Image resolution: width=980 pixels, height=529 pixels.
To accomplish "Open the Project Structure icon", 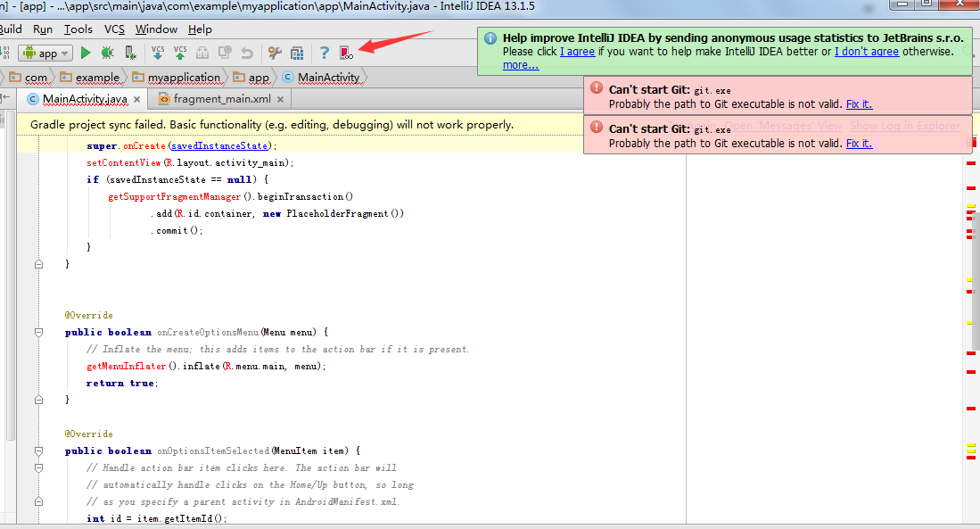I will [297, 54].
